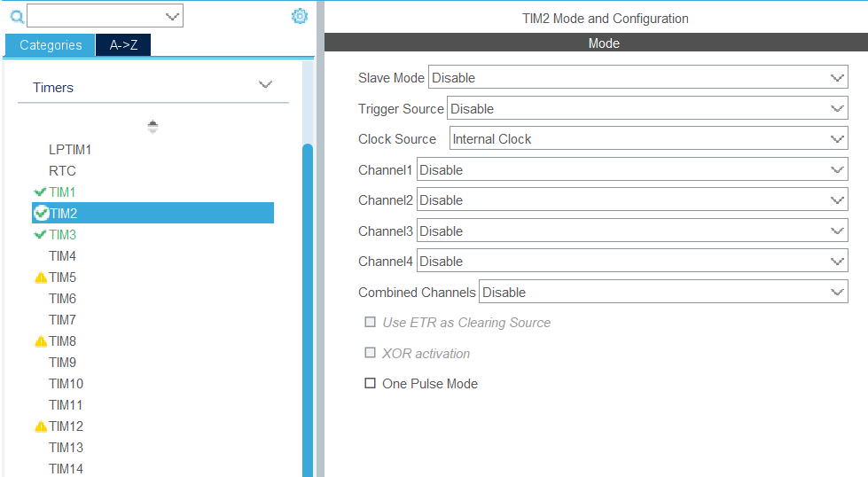The image size is (868, 477).
Task: Collapse the Timers category
Action: [x=264, y=85]
